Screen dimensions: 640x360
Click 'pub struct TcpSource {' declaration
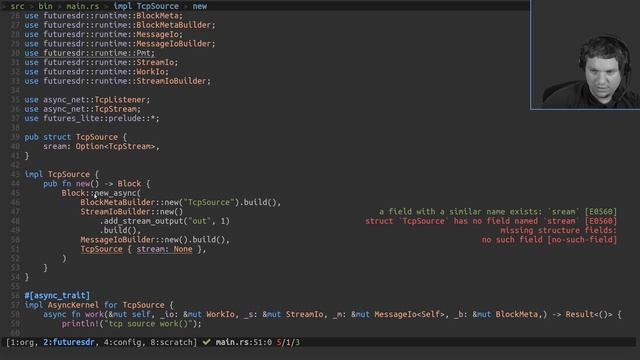[76, 137]
